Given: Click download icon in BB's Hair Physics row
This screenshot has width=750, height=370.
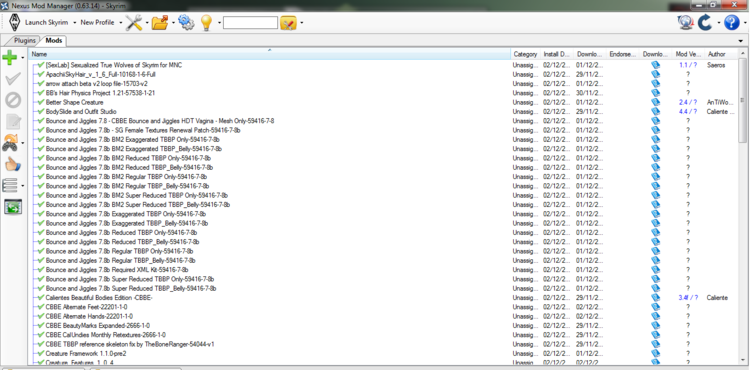Looking at the screenshot, I should [655, 93].
